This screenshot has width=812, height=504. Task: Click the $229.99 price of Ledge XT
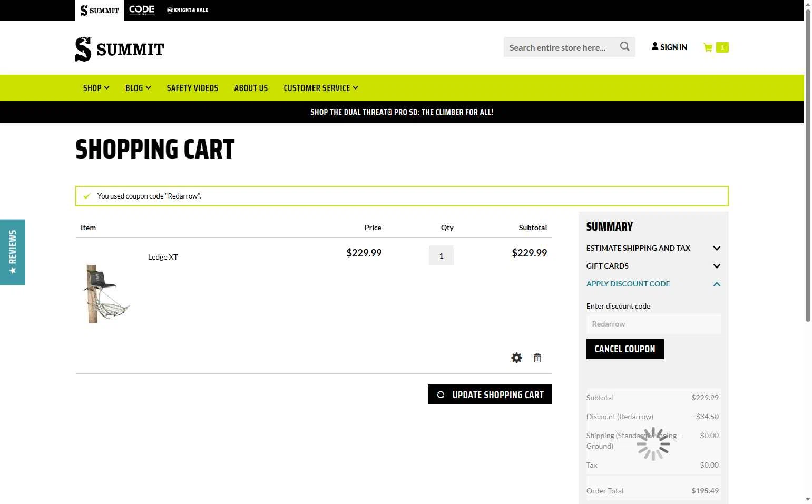tap(364, 253)
